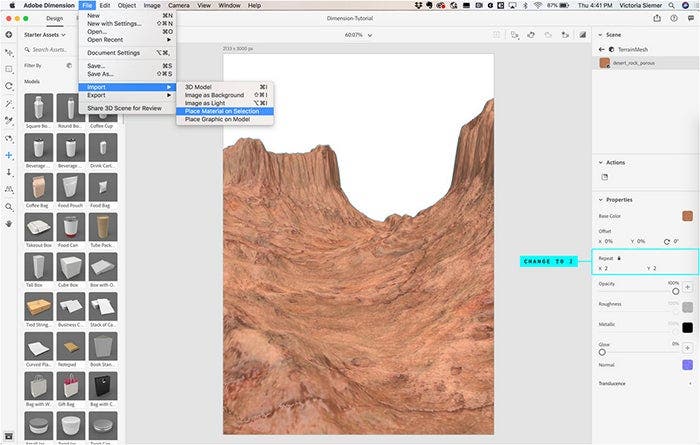Viewport: 700px width, 445px height.
Task: Choose 3D Model from Import submenu
Action: pyautogui.click(x=225, y=87)
